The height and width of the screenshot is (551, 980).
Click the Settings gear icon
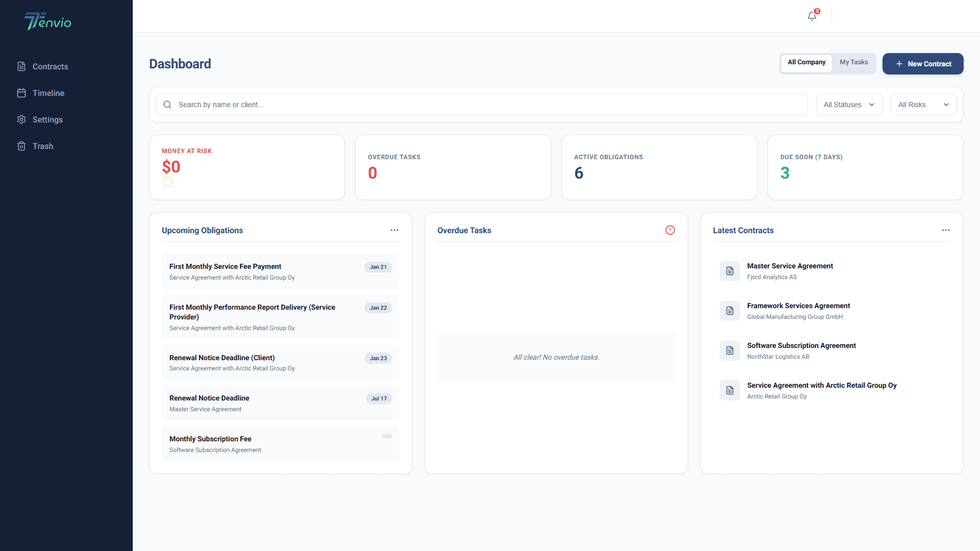tap(21, 119)
